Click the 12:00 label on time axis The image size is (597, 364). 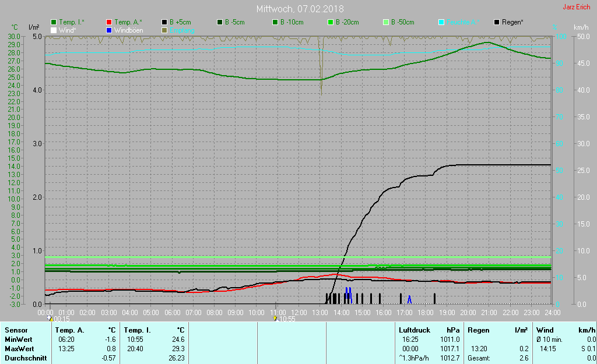tap(298, 312)
